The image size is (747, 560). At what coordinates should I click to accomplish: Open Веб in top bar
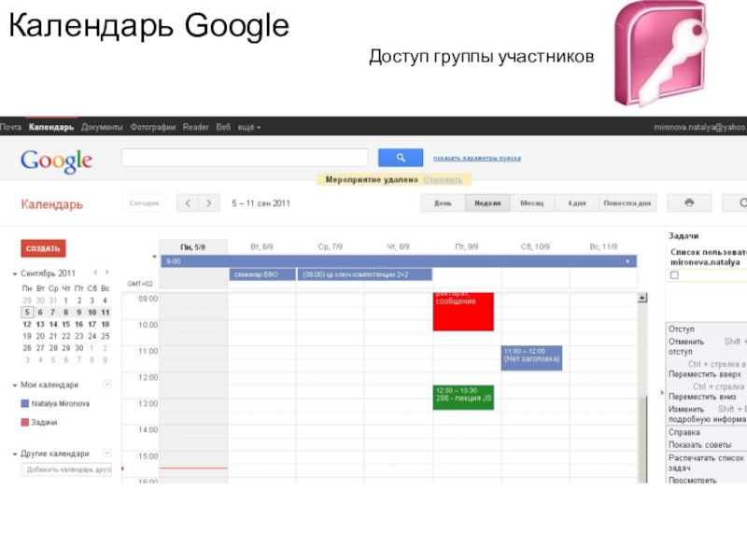[x=223, y=127]
